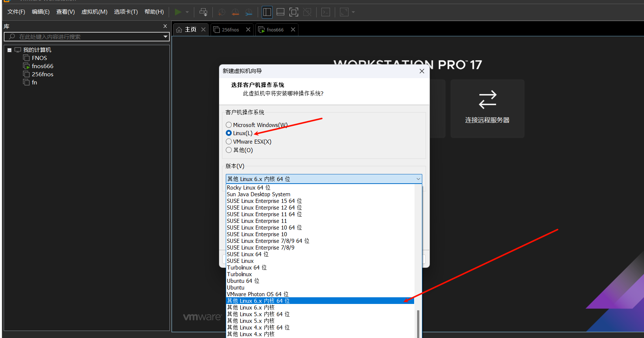Viewport: 644px width, 338px height.
Task: Choose Sun Java Desktop System option
Action: point(320,194)
